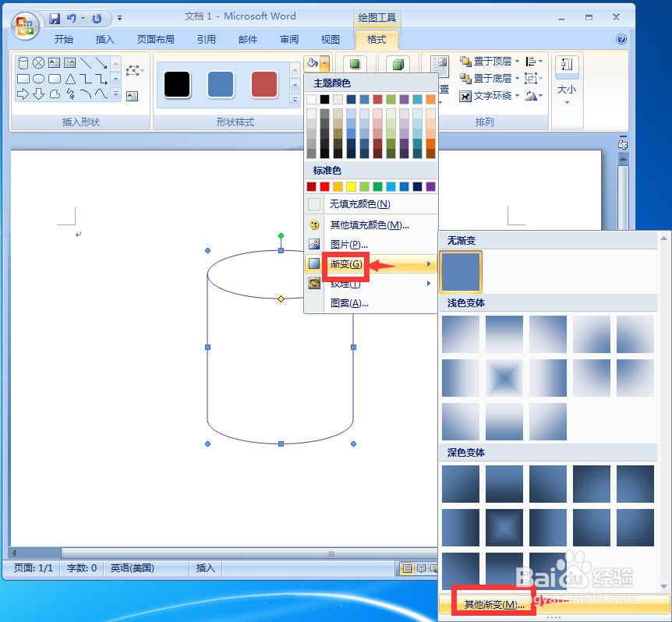The height and width of the screenshot is (622, 672).
Task: Open the 视图 View tab
Action: coord(330,40)
